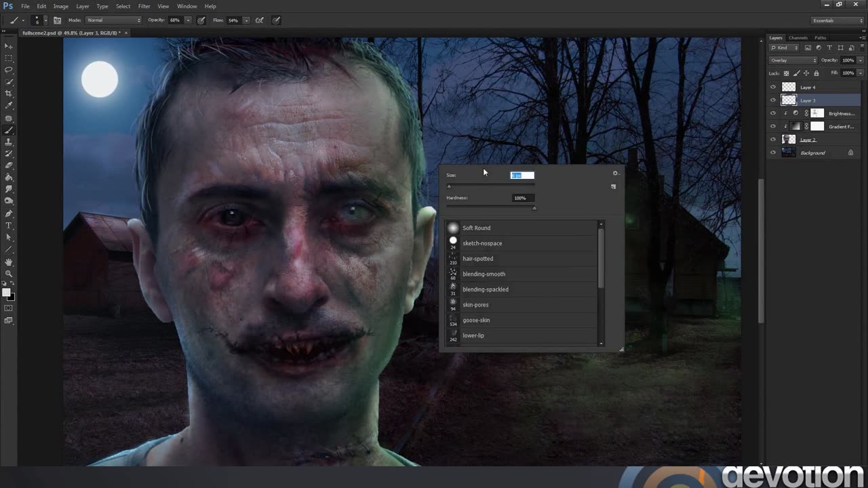This screenshot has width=868, height=488.
Task: Select the Rectangular Marquee tool
Action: coord(9,58)
